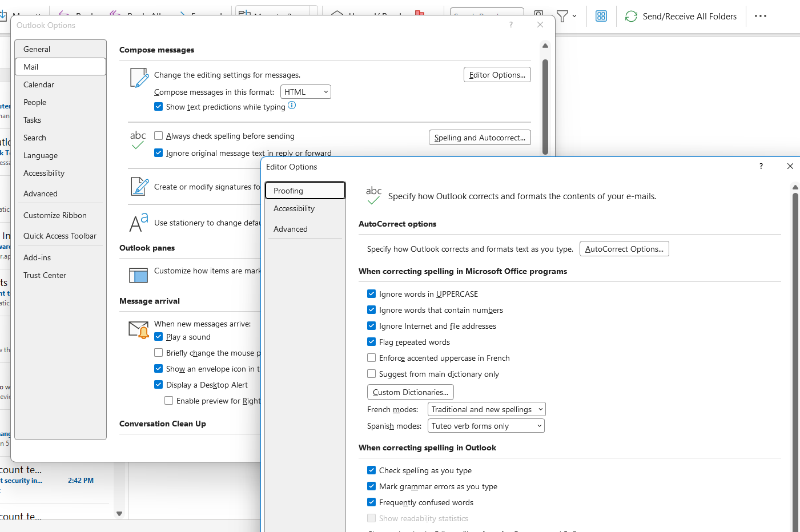Open the Spanish modes dropdown
The height and width of the screenshot is (532, 800).
pyautogui.click(x=486, y=426)
